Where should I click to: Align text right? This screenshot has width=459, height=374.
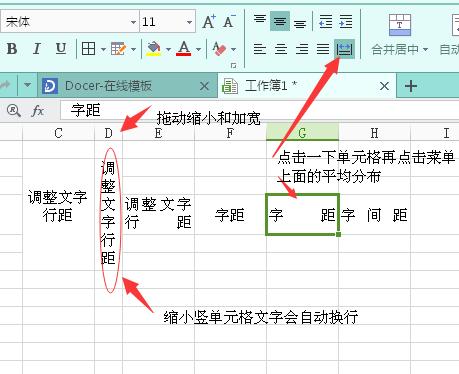click(302, 49)
